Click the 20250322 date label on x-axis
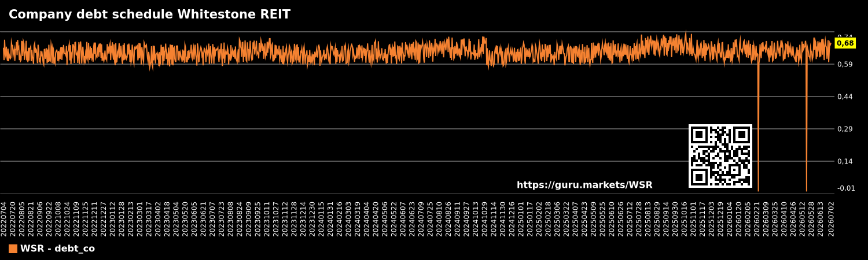Image resolution: width=868 pixels, height=260 pixels. [567, 219]
